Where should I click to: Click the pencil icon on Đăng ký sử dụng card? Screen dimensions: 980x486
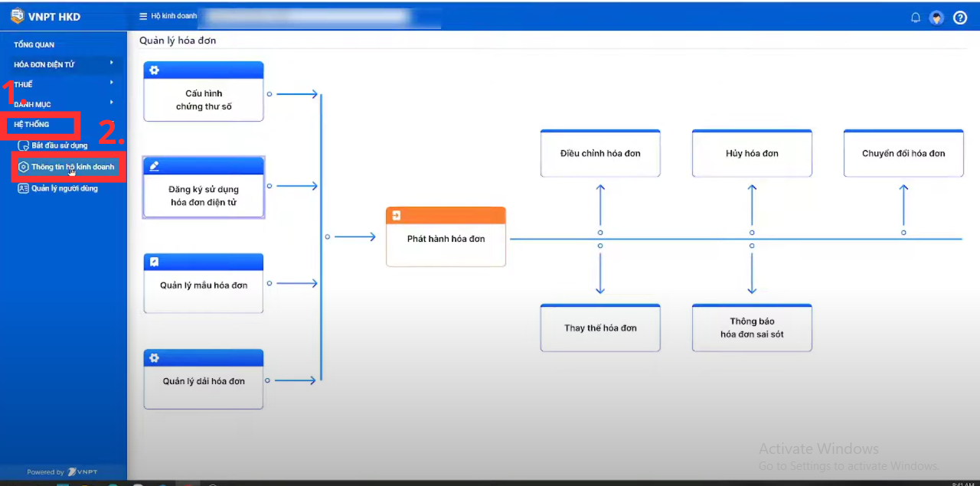tap(155, 166)
